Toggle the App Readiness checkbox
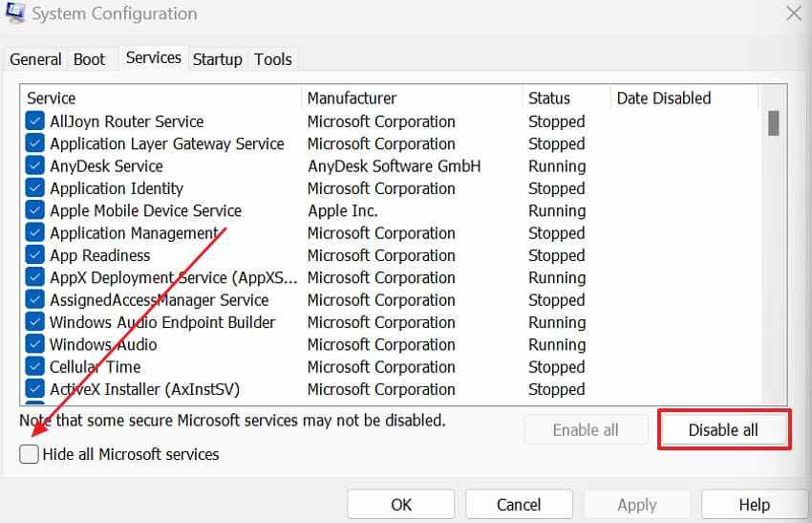This screenshot has height=523, width=812. click(34, 255)
